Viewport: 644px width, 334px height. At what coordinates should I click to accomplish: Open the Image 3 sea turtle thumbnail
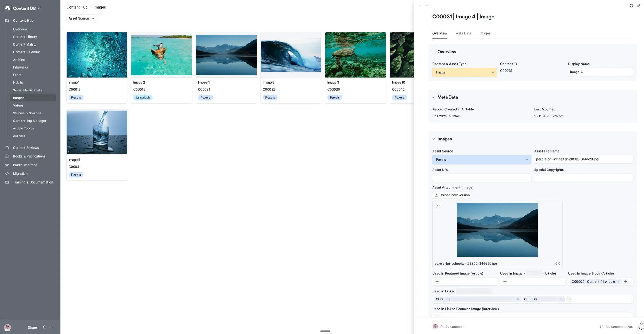(x=356, y=55)
